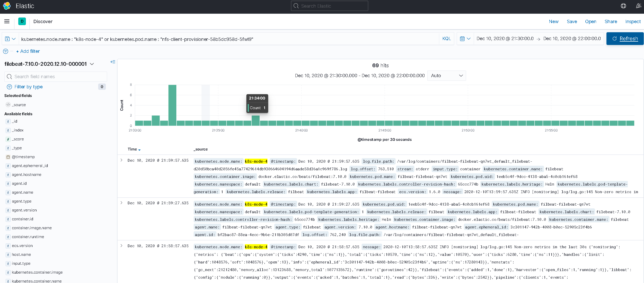Click Share in the top menu
The image size is (644, 283).
[x=611, y=22]
